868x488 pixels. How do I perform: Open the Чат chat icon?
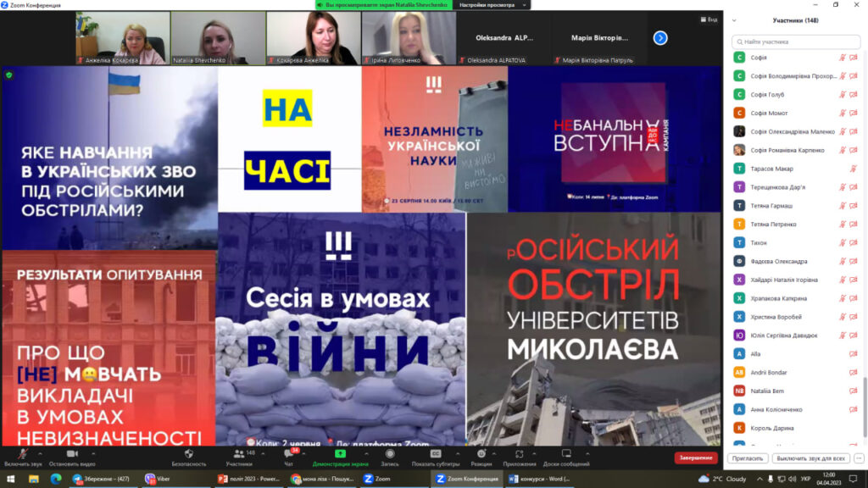(289, 455)
